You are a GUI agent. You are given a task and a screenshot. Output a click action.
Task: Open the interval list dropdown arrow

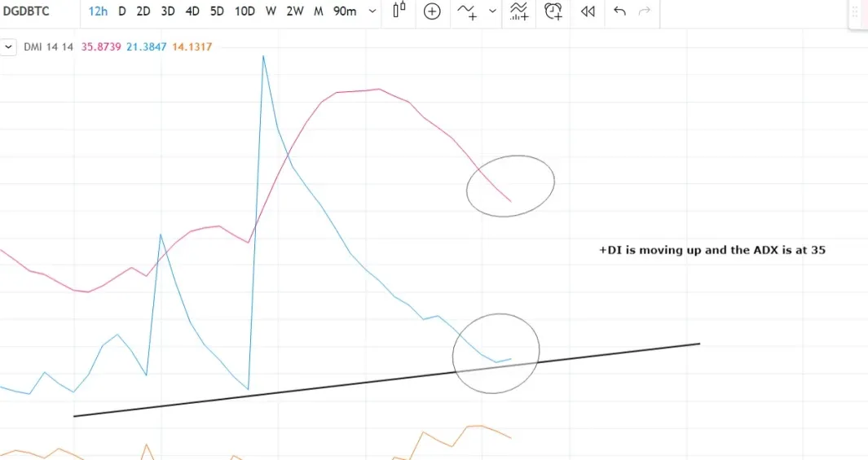[372, 11]
